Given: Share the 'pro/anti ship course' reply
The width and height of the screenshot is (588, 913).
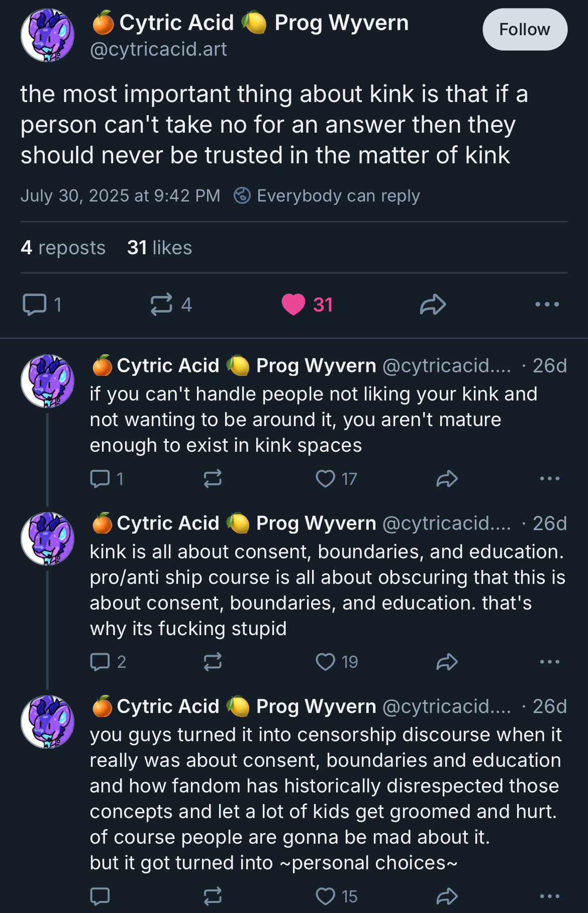Looking at the screenshot, I should tap(447, 662).
